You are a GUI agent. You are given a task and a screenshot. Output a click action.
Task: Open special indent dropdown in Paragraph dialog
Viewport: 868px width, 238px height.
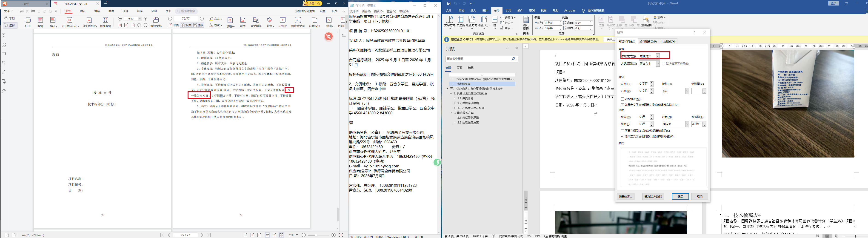coord(687,91)
